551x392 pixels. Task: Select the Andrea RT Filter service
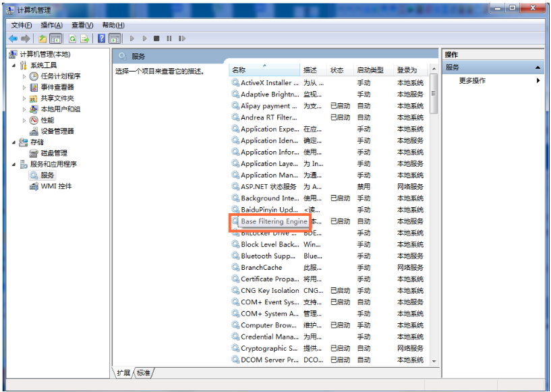(328, 117)
